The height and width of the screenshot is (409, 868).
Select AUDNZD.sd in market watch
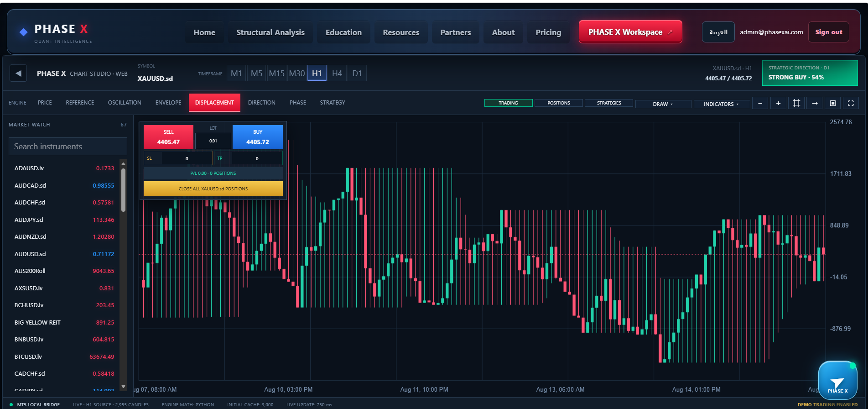[x=64, y=237]
